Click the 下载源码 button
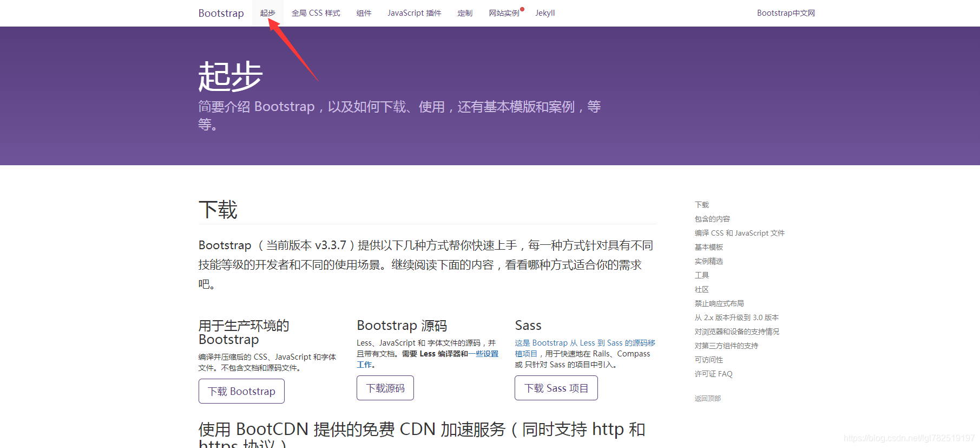 click(385, 388)
